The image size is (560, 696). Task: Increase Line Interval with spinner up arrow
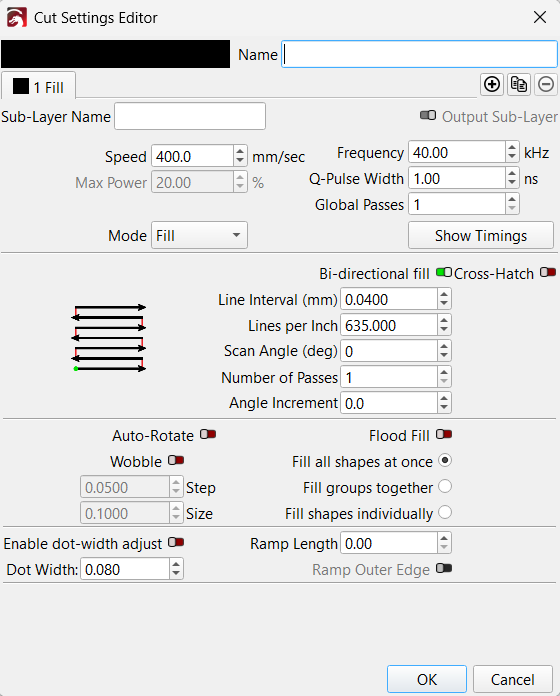444,294
